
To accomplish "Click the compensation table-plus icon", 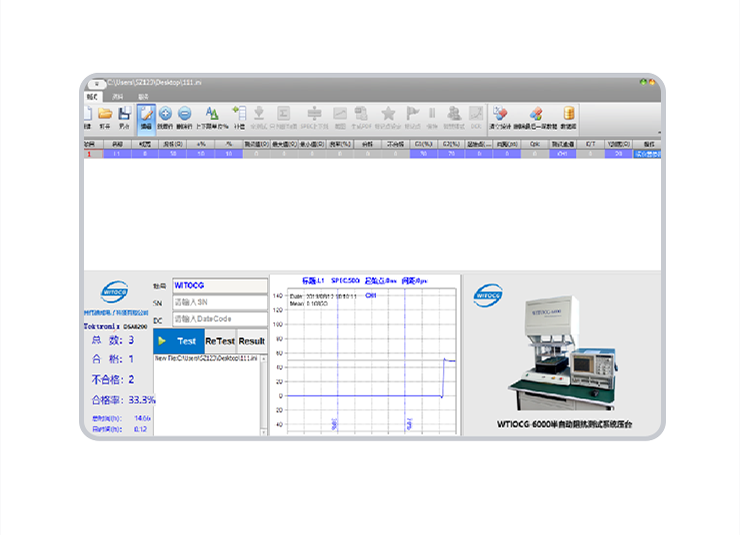I will [239, 113].
